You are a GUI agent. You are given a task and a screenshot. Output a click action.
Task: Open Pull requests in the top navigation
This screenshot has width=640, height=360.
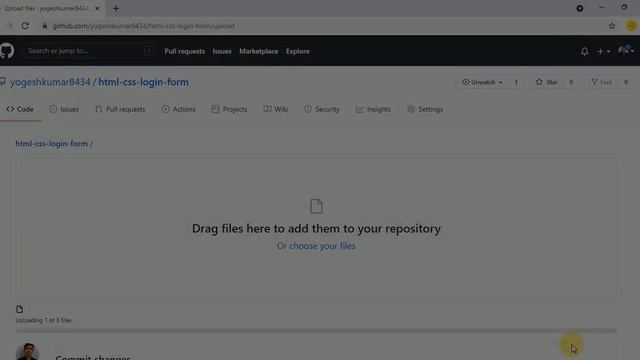184,51
